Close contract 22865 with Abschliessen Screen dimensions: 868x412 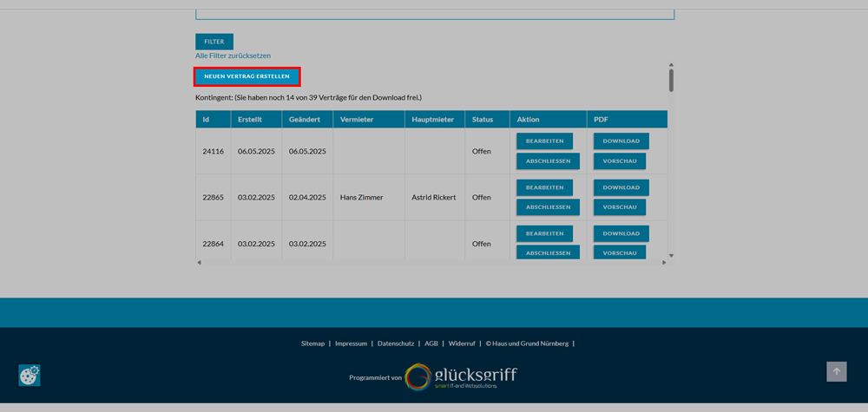coord(548,207)
